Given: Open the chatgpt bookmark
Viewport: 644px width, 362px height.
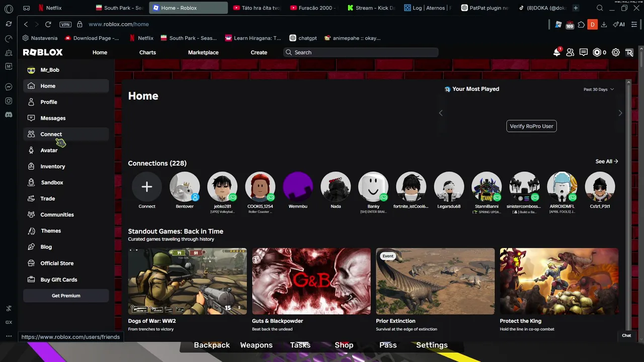Looking at the screenshot, I should 303,38.
